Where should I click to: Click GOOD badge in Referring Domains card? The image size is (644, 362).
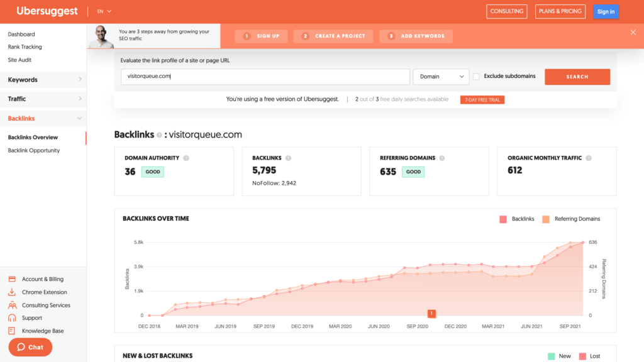pyautogui.click(x=413, y=172)
